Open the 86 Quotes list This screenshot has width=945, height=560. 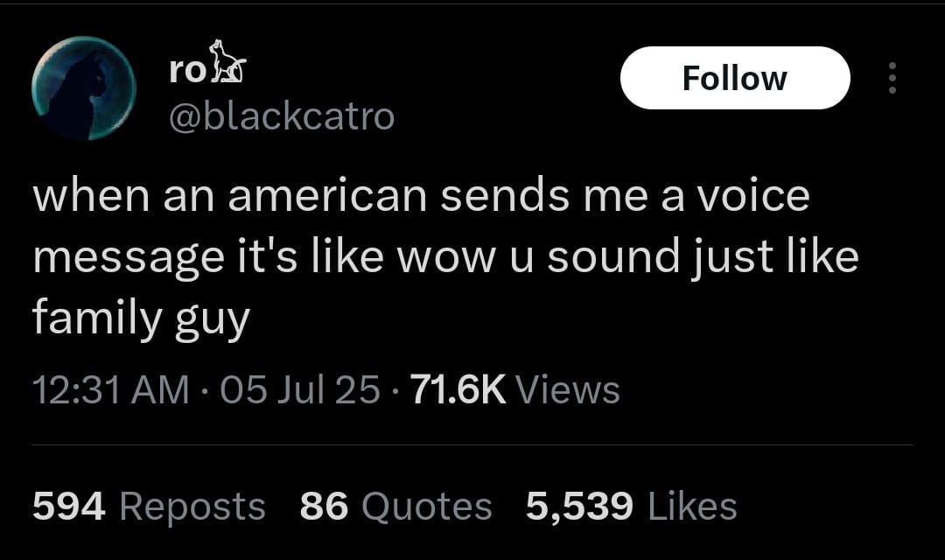click(x=396, y=505)
